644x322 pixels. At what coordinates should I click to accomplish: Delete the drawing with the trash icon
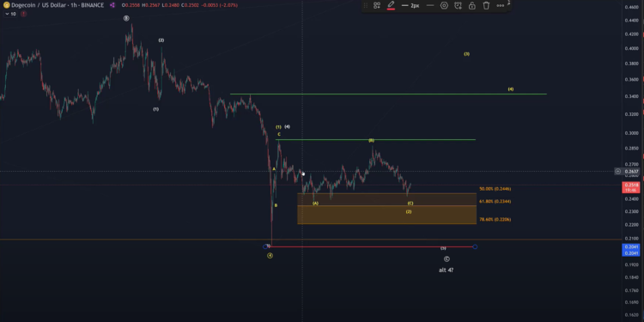tap(486, 6)
